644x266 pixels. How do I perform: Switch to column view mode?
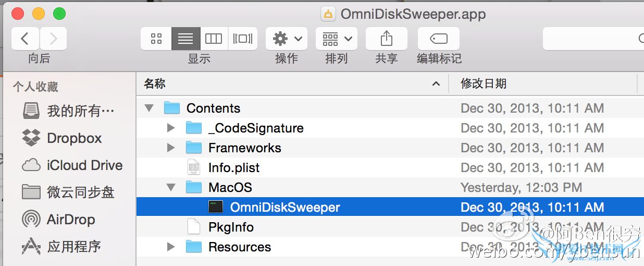(214, 39)
